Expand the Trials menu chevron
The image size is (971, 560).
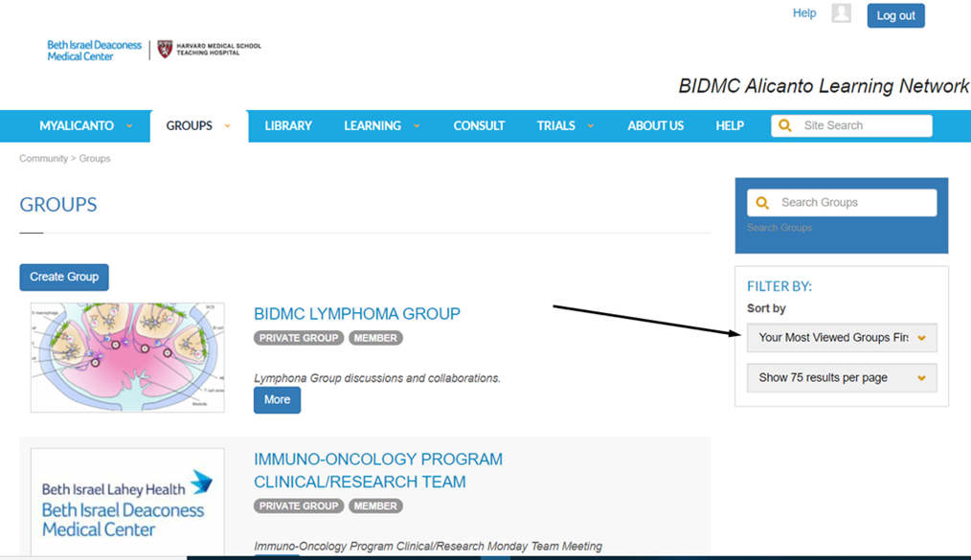[591, 126]
